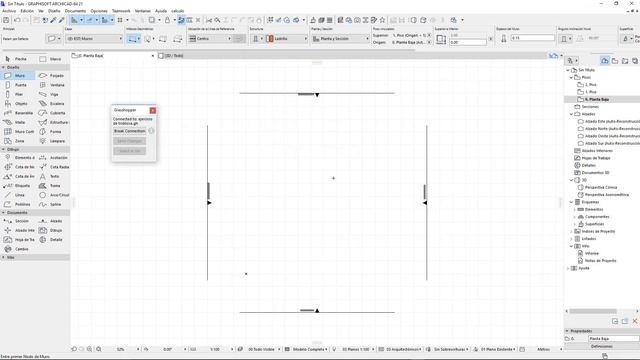This screenshot has height=360, width=640.
Task: Select the Cubierta roof tool
Action: [x=52, y=113]
